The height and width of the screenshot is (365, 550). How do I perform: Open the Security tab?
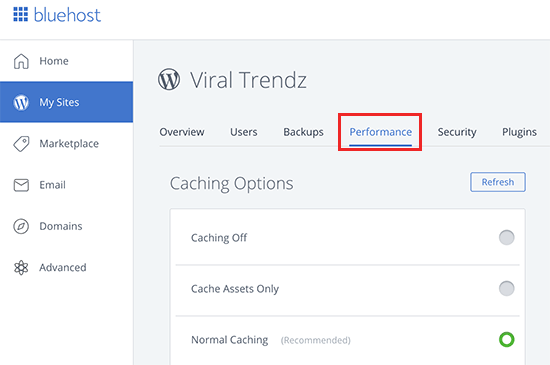point(457,132)
